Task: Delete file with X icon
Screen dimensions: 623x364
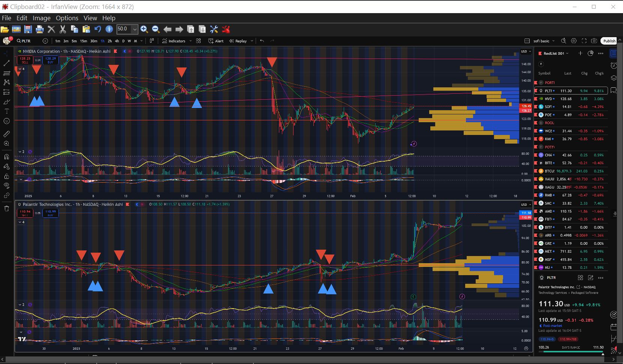Action: pos(51,29)
